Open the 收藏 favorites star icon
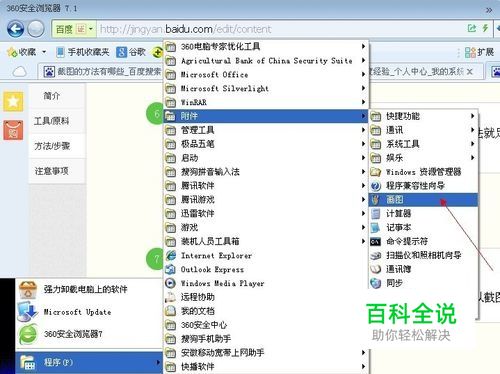The width and height of the screenshot is (500, 374). pos(12,52)
